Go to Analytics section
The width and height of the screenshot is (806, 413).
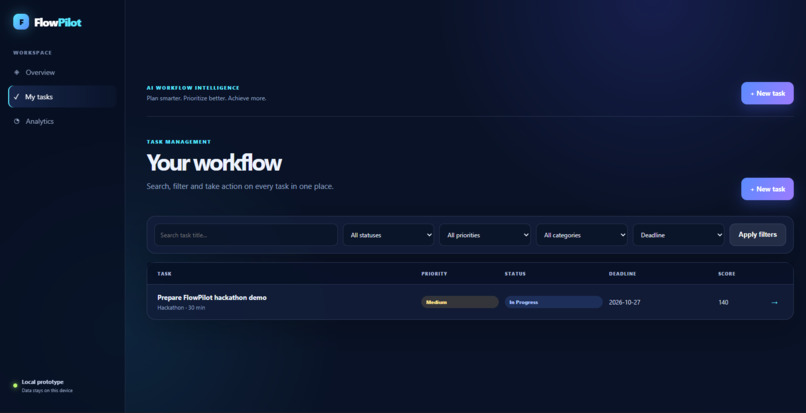[x=62, y=121]
